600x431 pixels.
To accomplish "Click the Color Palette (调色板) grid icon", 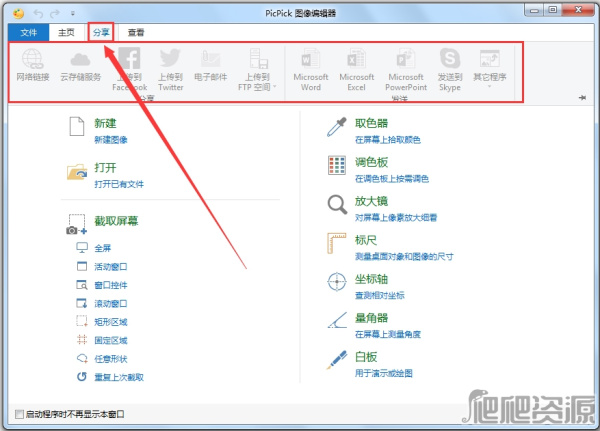I will (337, 165).
